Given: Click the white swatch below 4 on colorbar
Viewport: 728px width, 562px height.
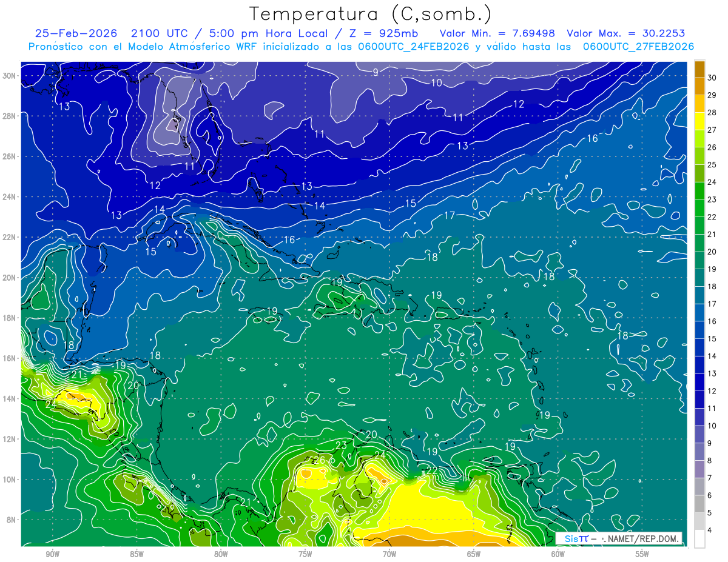Looking at the screenshot, I should click(x=699, y=539).
